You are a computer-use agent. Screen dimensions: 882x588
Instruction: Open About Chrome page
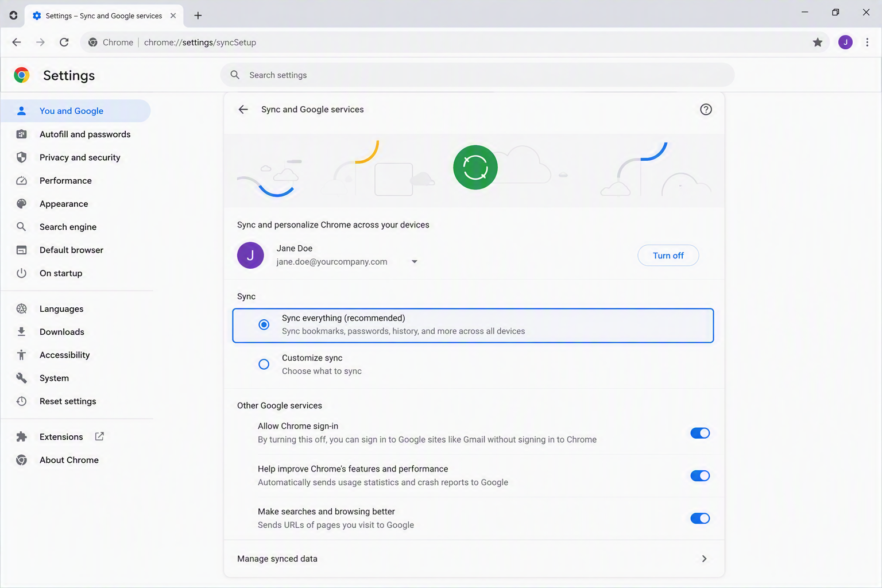pos(76,460)
